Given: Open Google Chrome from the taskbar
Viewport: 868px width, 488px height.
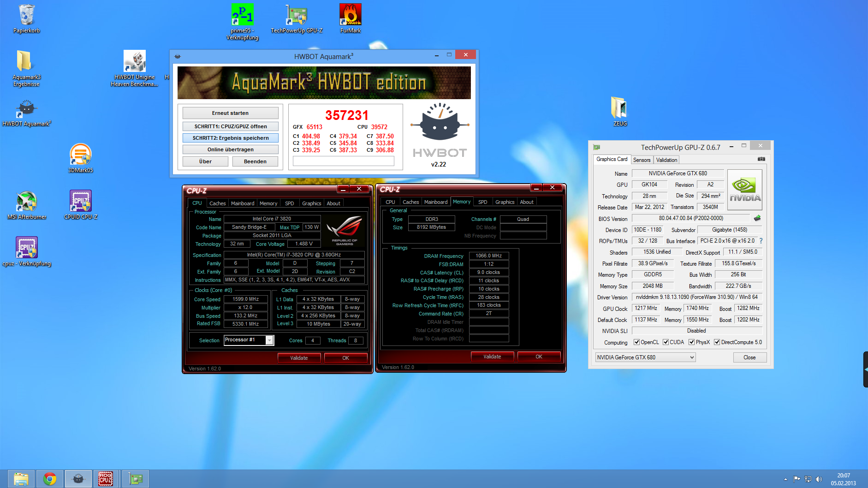Looking at the screenshot, I should pyautogui.click(x=49, y=479).
